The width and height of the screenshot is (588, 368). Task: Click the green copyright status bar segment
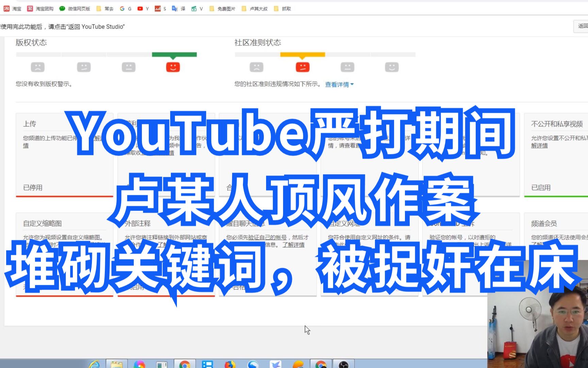174,55
